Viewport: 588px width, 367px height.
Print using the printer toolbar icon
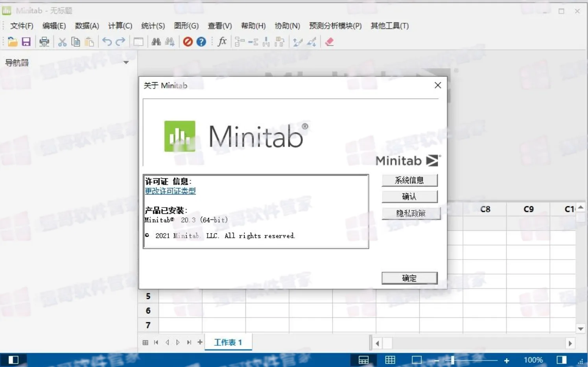point(44,42)
